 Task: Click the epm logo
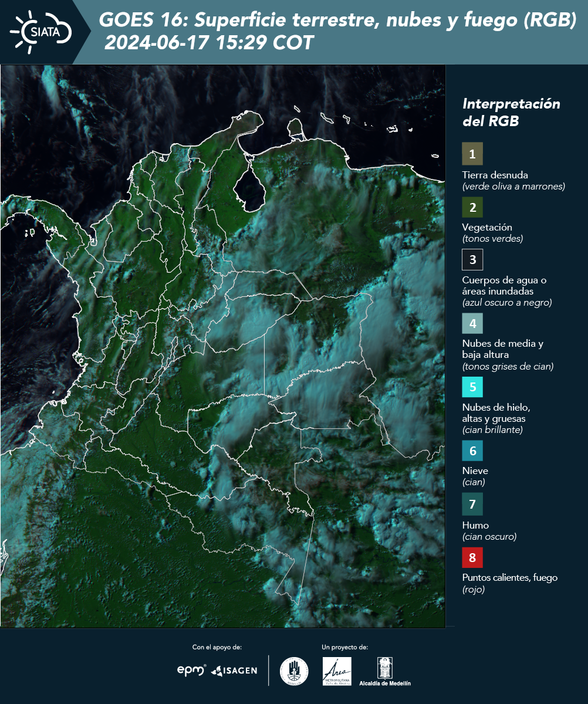192,670
